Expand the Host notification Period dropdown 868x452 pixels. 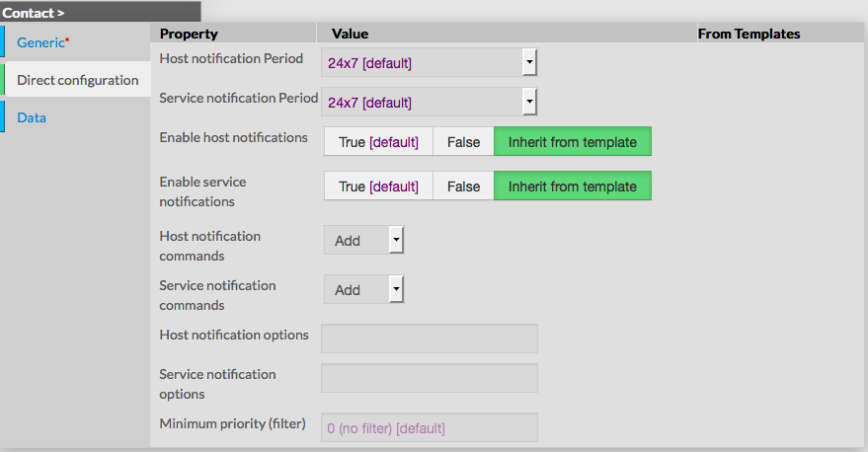429,63
